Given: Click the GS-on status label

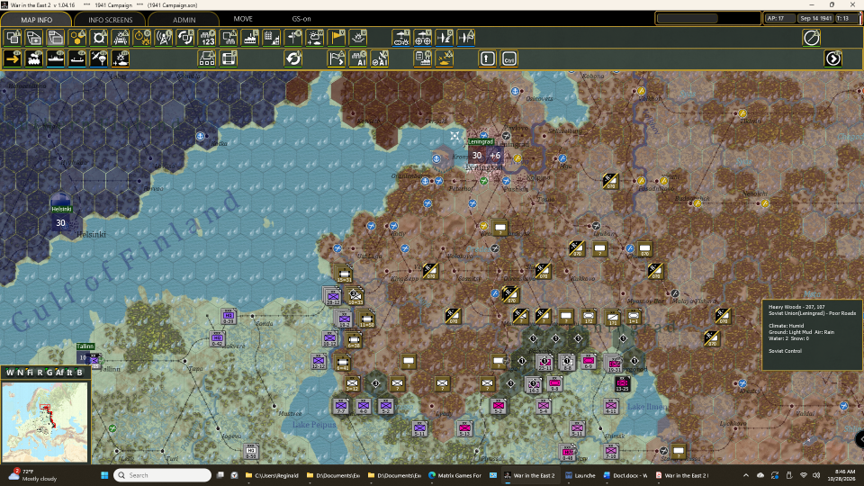Looking at the screenshot, I should pyautogui.click(x=301, y=19).
